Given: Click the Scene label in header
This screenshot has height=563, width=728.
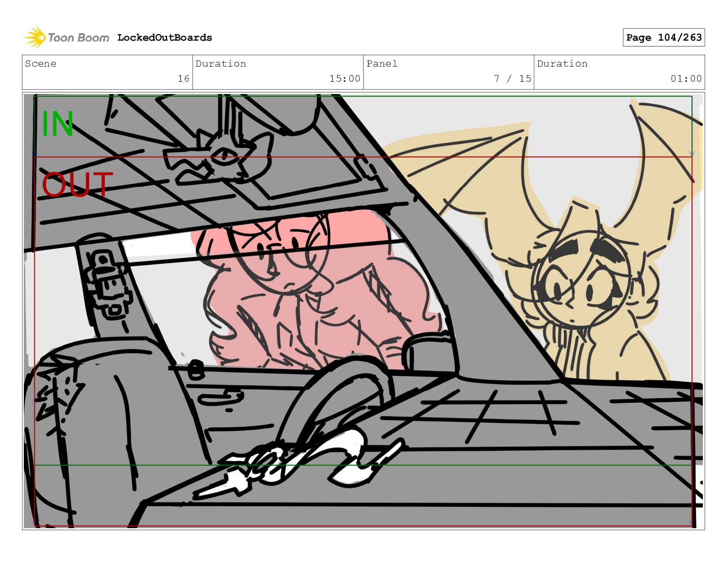Looking at the screenshot, I should (x=41, y=64).
